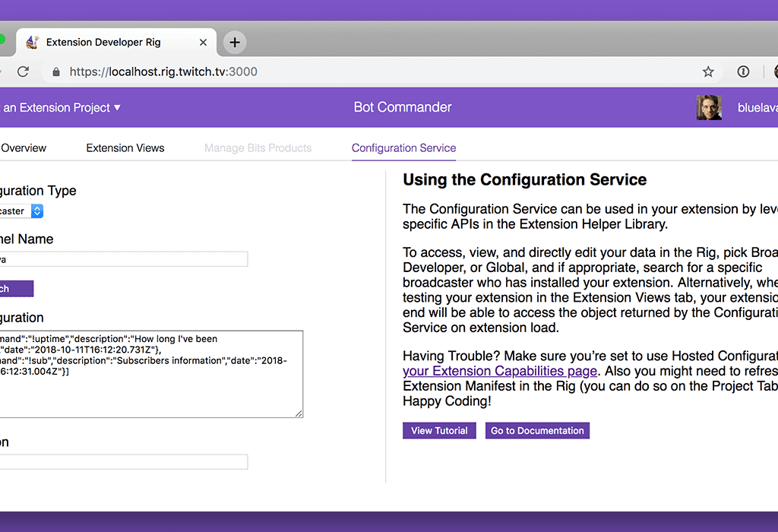Screen dimensions: 778x532
Task: Click the Version input field
Action: click(x=124, y=462)
